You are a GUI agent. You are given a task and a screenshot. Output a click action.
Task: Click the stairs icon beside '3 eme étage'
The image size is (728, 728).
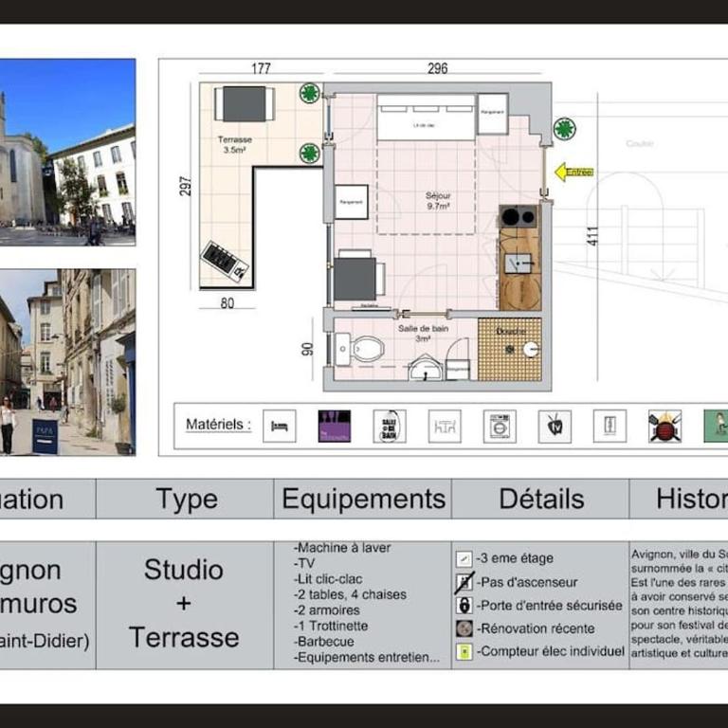(x=464, y=558)
